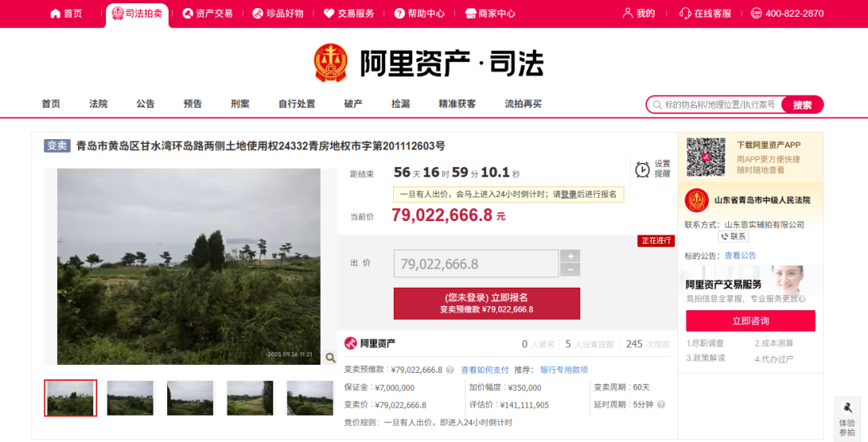This screenshot has height=442, width=868.
Task: Click the 加价幅度 ¥350,000 text
Action: point(505,388)
